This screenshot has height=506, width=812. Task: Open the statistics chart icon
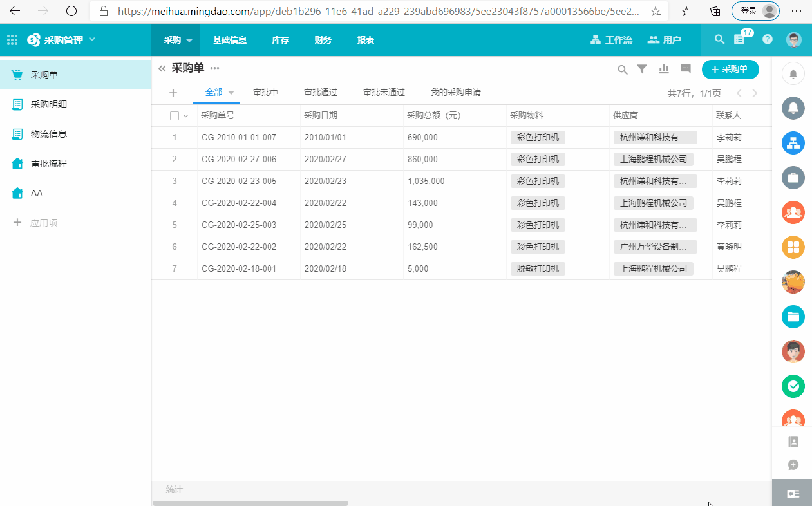(x=663, y=69)
